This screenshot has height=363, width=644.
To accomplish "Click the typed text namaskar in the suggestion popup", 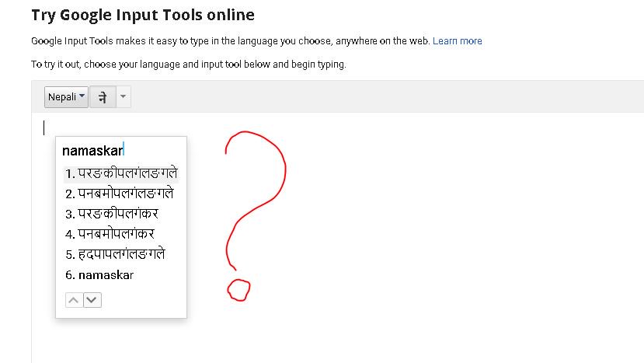I will pyautogui.click(x=92, y=151).
